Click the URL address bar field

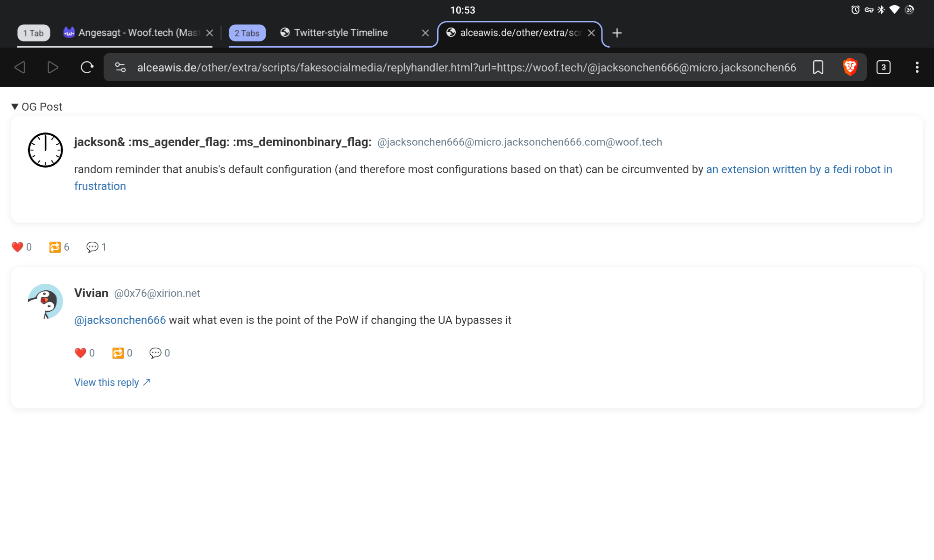point(466,68)
